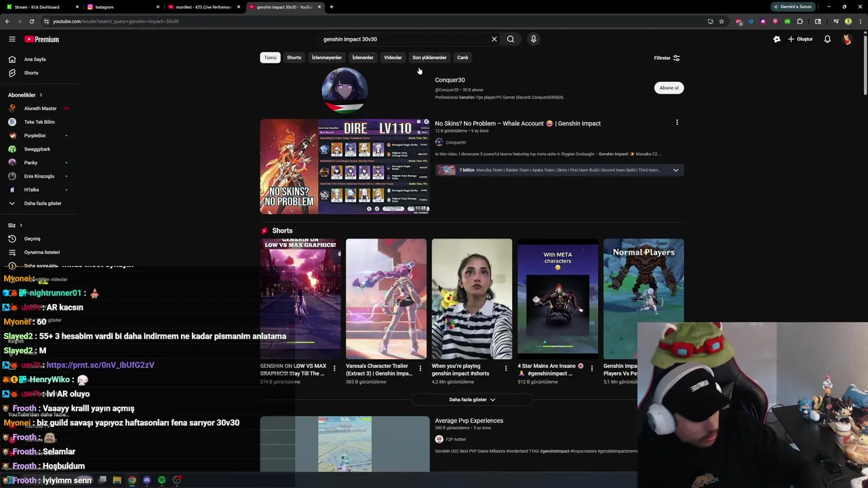Open Enis Kirazoğlu subscription
Viewport: 868px width, 488px height.
(x=38, y=176)
